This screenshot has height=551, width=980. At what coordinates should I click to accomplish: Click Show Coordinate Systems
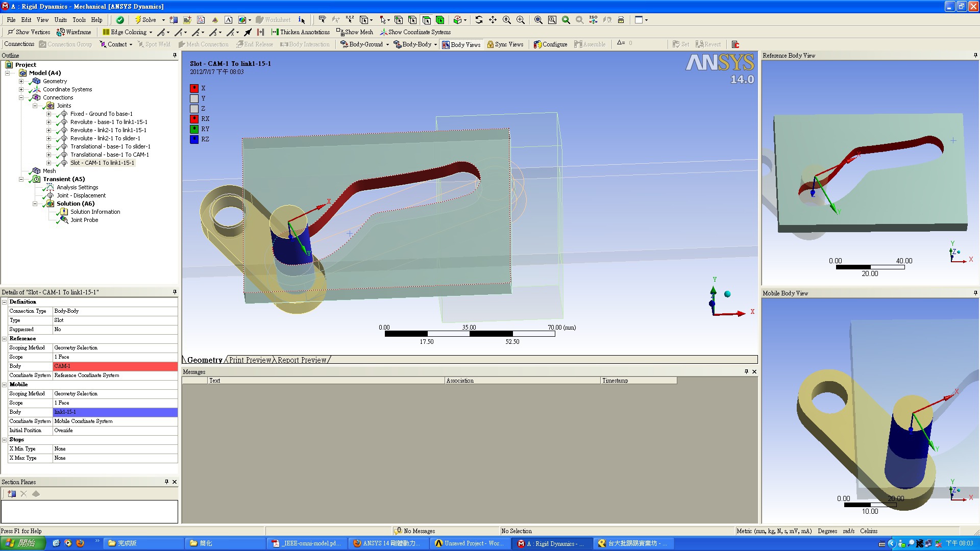pyautogui.click(x=415, y=32)
